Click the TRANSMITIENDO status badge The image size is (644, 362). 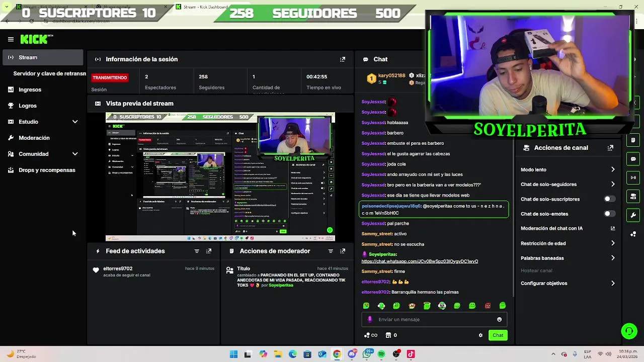coord(109,77)
